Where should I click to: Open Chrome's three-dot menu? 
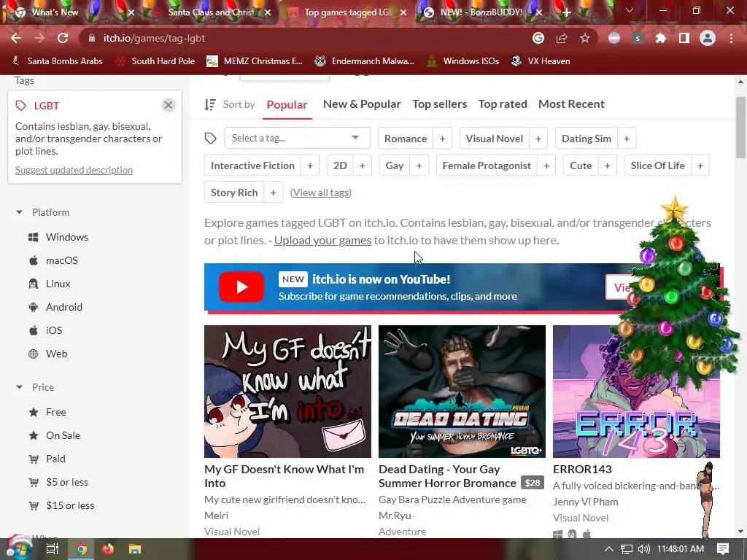pos(731,38)
